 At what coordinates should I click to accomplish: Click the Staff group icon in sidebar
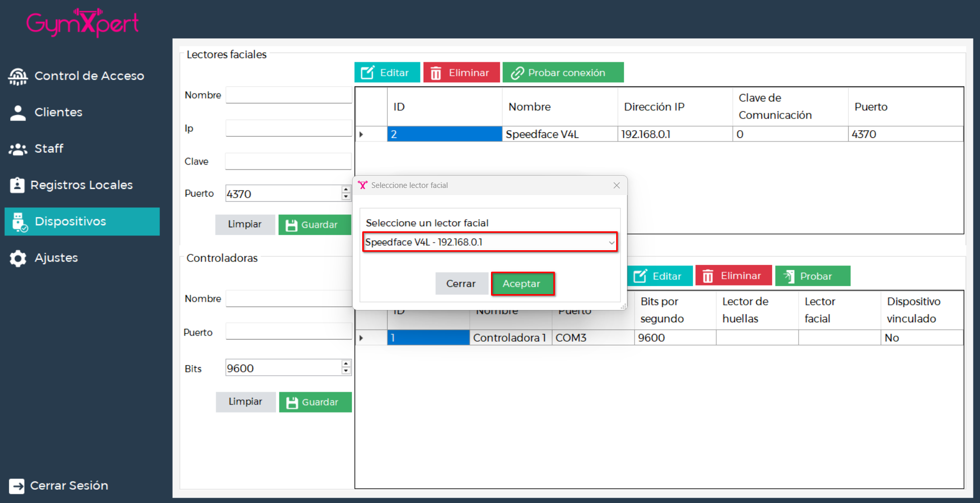click(x=18, y=149)
